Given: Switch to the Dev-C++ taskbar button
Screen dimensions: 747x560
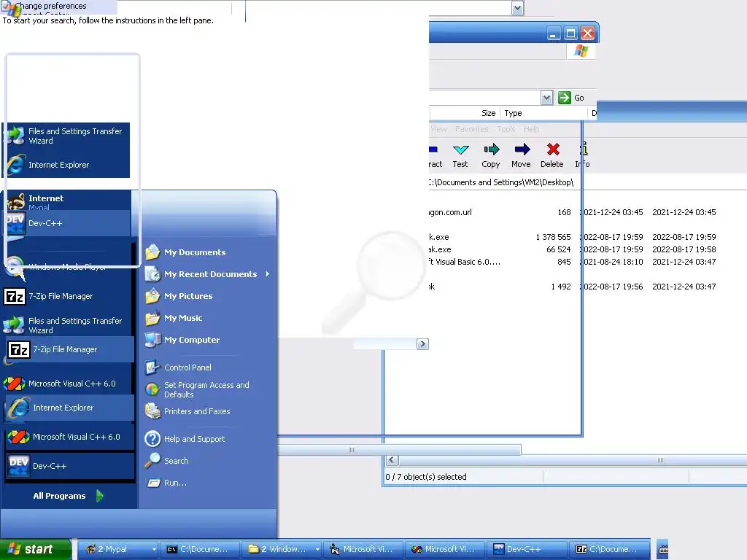Looking at the screenshot, I should click(x=527, y=550).
